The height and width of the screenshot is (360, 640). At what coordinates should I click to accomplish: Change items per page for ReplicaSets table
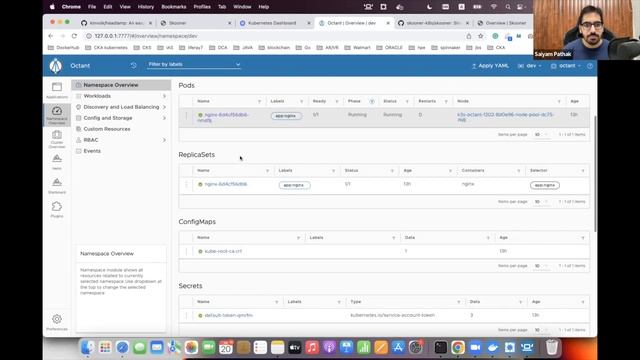tap(542, 202)
